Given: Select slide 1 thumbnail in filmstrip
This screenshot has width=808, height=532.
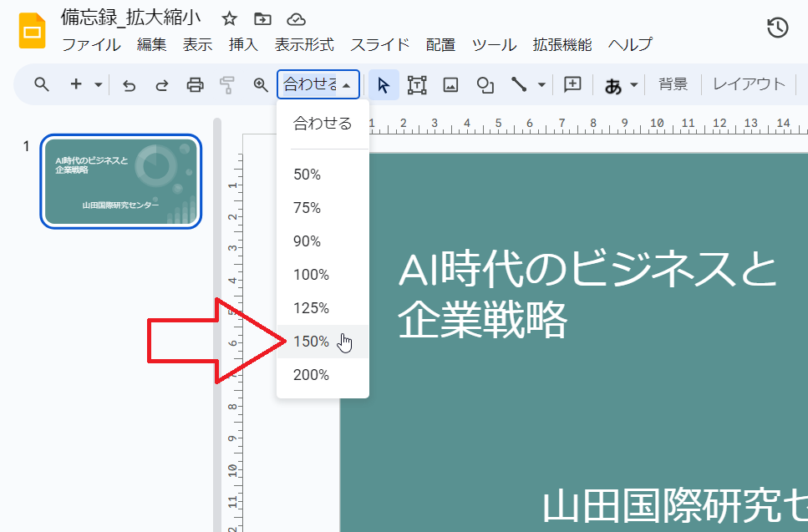Looking at the screenshot, I should click(120, 181).
